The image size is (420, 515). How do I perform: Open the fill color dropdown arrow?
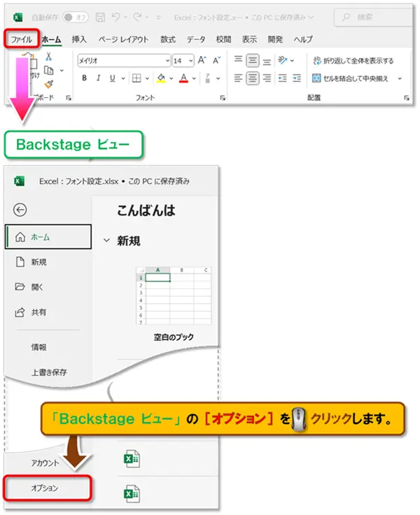(x=171, y=78)
